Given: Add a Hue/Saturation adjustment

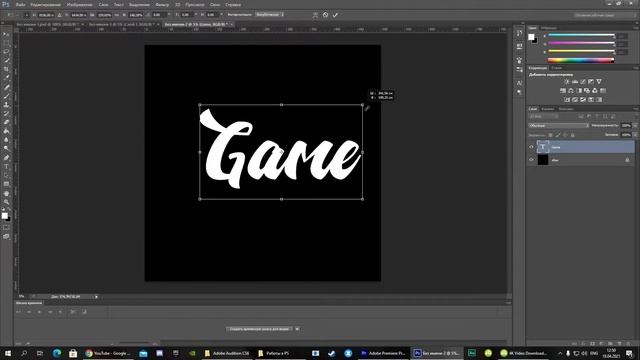Looking at the screenshot, I should pyautogui.click(x=563, y=91).
